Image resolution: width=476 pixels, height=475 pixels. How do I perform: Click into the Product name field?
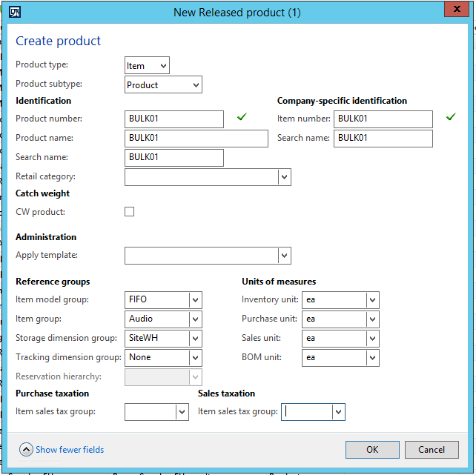pos(196,138)
